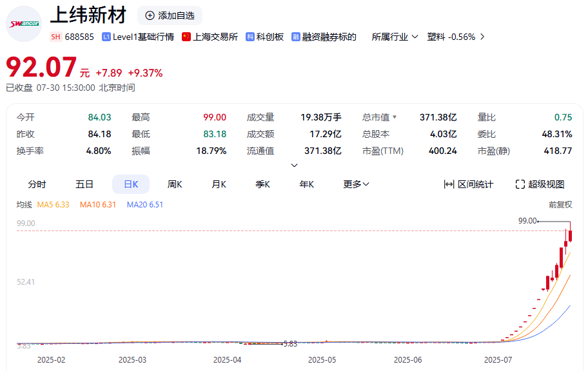Viewport: 588px width, 371px height.
Task: Click the 前复权 adjustment setting
Action: point(560,205)
